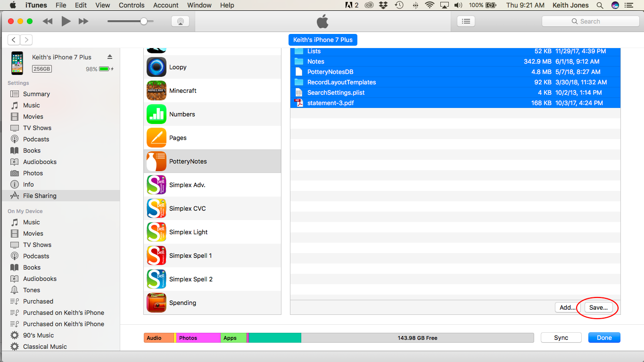This screenshot has width=644, height=362.
Task: Go back using the left chevron
Action: tap(14, 40)
